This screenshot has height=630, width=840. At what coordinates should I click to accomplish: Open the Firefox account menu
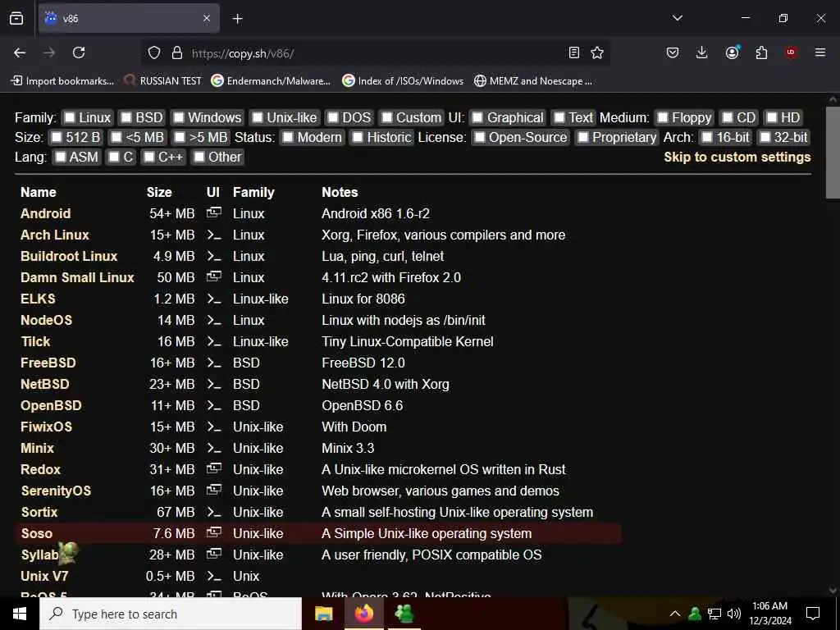(733, 52)
